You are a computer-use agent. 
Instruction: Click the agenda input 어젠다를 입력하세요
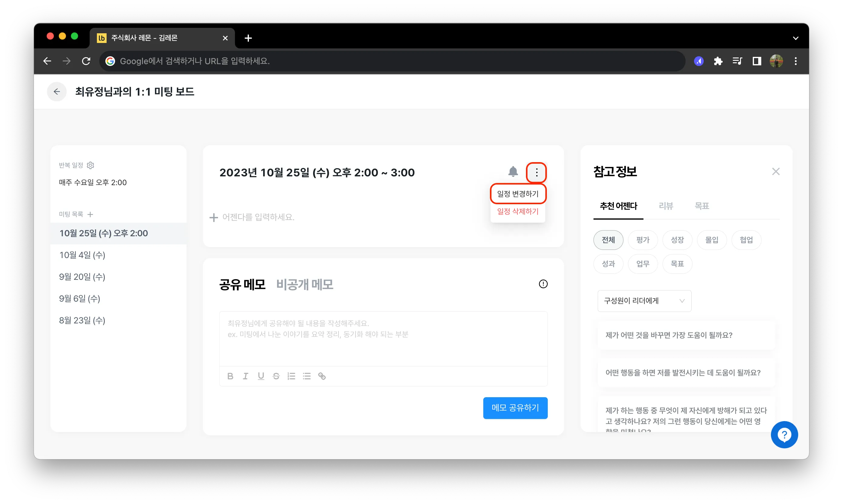pyautogui.click(x=258, y=217)
